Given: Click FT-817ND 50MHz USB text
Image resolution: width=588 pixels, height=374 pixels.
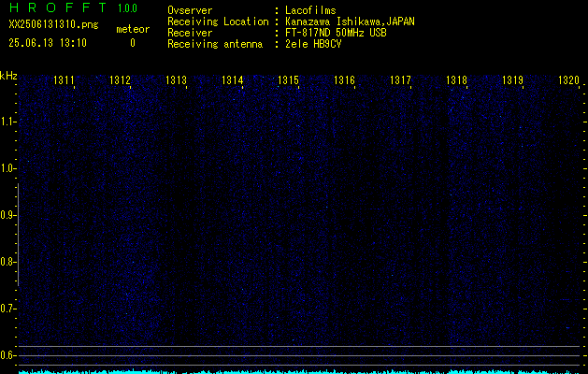Looking at the screenshot, I should (x=336, y=33).
